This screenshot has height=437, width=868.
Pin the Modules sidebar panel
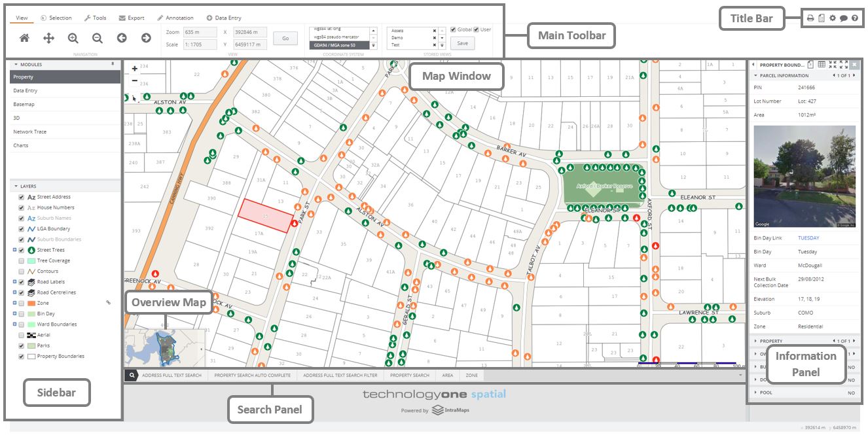[113, 64]
